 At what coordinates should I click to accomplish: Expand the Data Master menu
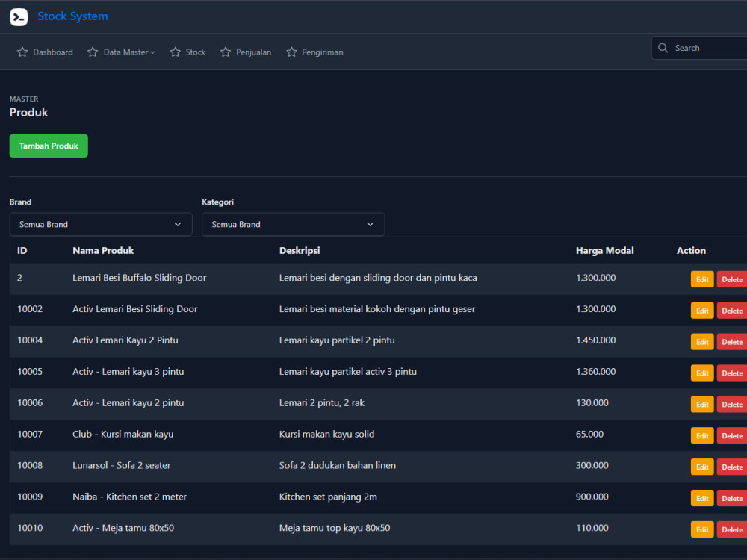[121, 52]
